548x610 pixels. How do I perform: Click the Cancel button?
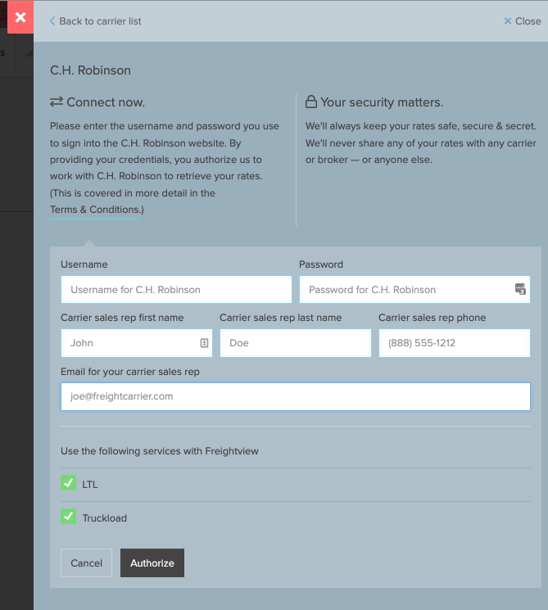click(x=86, y=563)
